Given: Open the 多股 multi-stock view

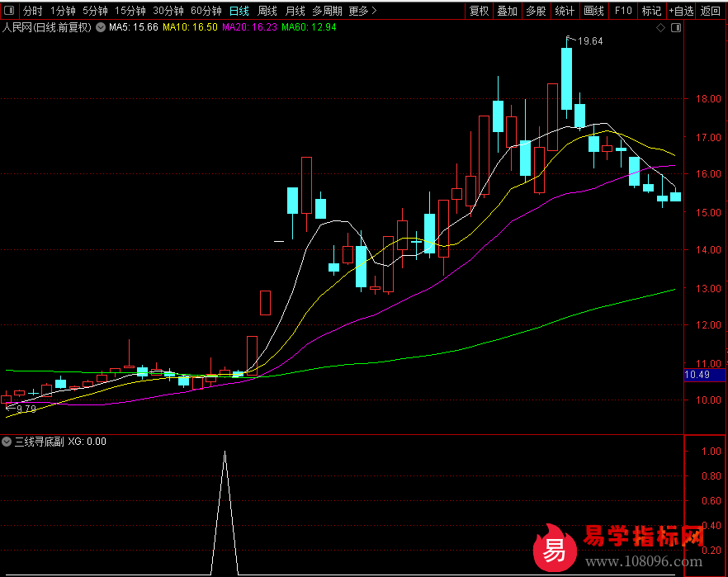Looking at the screenshot, I should click(x=536, y=11).
